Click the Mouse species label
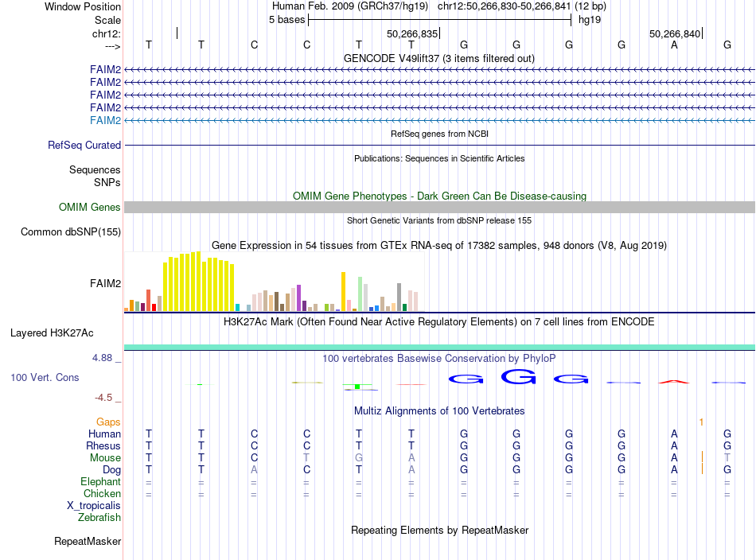Image resolution: width=756 pixels, height=560 pixels. click(105, 458)
